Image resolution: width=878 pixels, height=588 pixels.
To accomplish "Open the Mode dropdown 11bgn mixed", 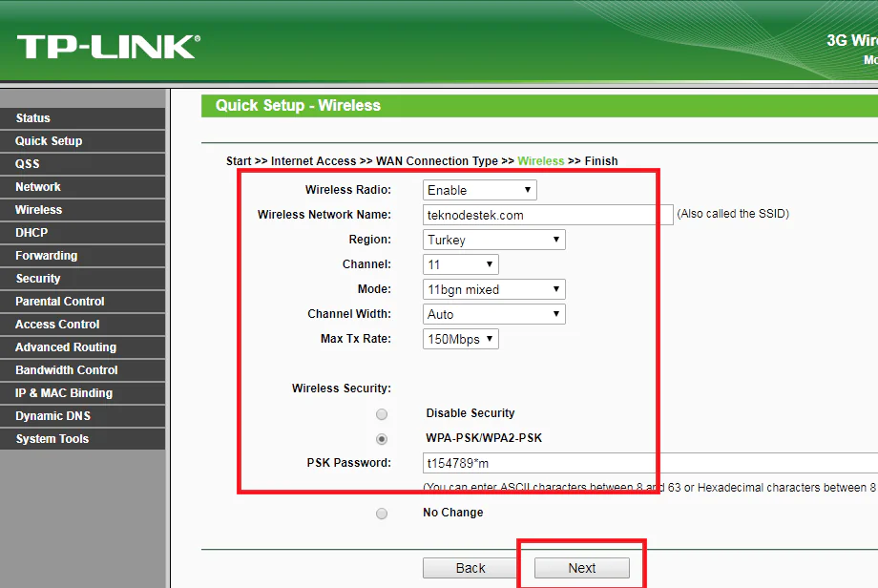I will click(494, 289).
